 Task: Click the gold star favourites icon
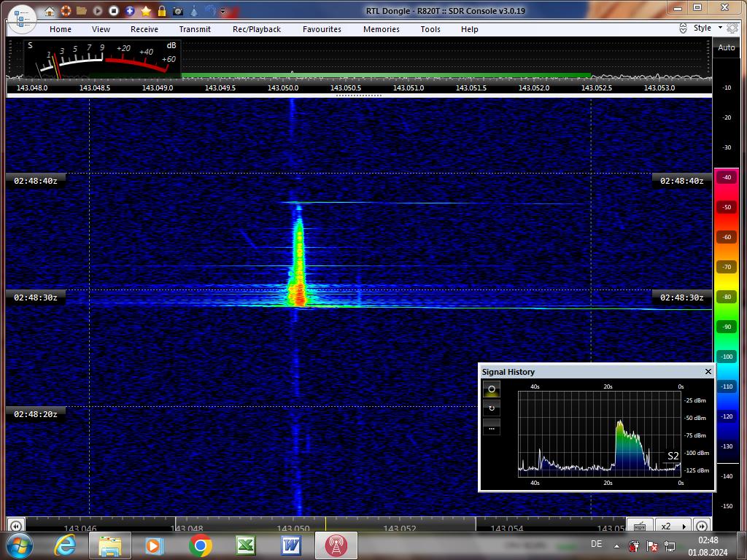click(146, 10)
